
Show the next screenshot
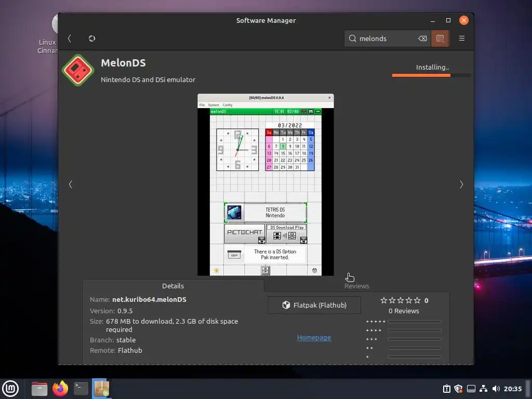tap(461, 184)
